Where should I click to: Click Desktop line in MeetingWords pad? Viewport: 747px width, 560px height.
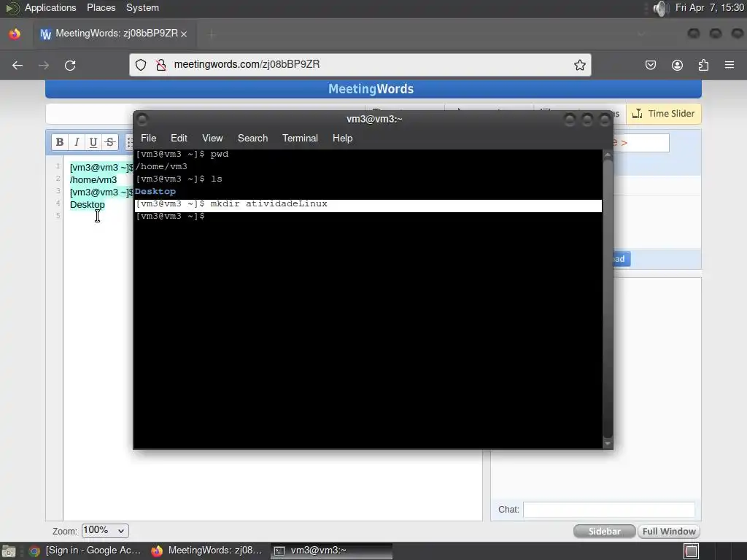pos(88,205)
